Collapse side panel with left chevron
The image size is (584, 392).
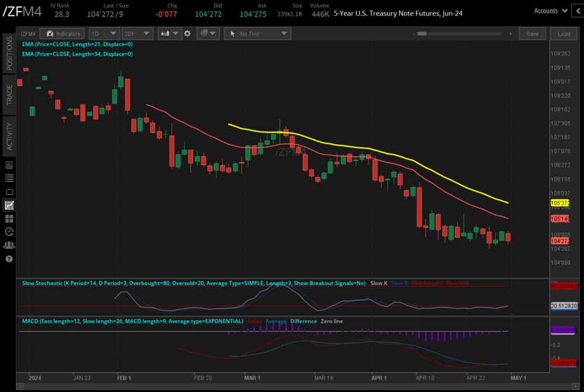click(578, 11)
